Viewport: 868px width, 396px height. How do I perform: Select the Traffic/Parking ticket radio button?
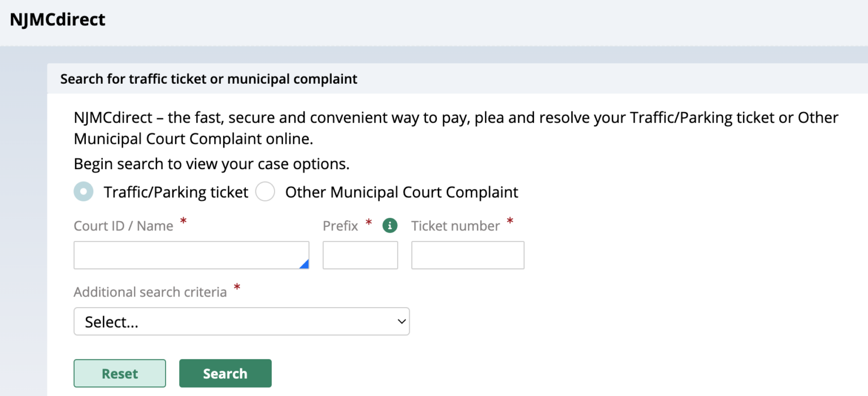(84, 192)
